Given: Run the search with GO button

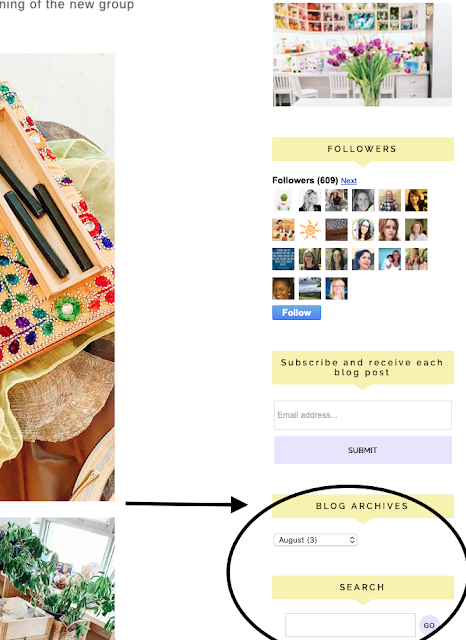Looking at the screenshot, I should (x=429, y=625).
